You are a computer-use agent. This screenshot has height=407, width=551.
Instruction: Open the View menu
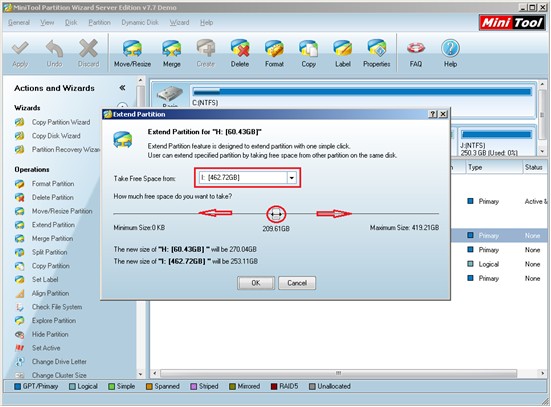point(47,22)
